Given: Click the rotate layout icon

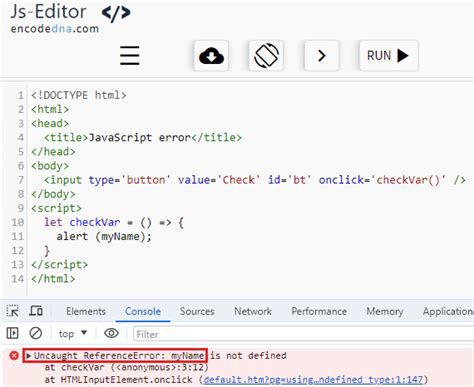Looking at the screenshot, I should [x=266, y=56].
